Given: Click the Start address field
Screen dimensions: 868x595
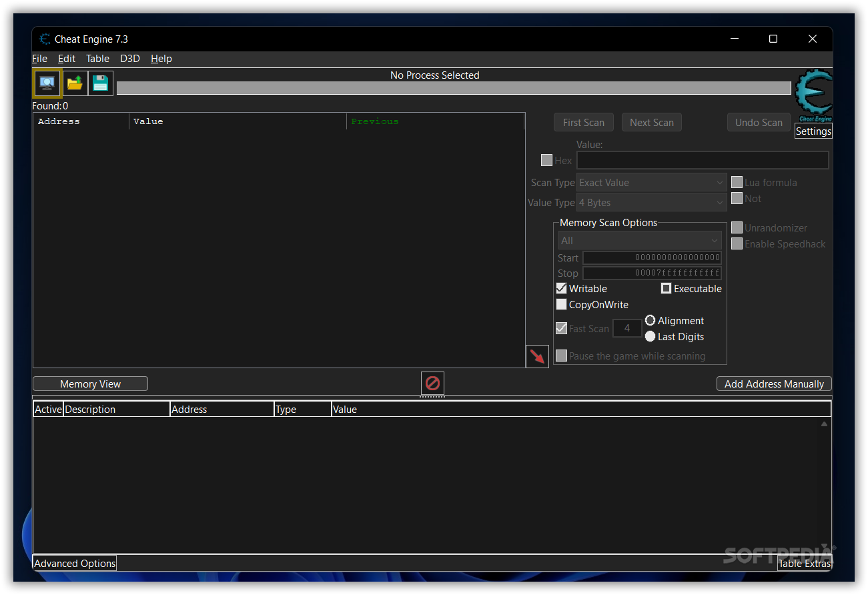Looking at the screenshot, I should pos(652,257).
